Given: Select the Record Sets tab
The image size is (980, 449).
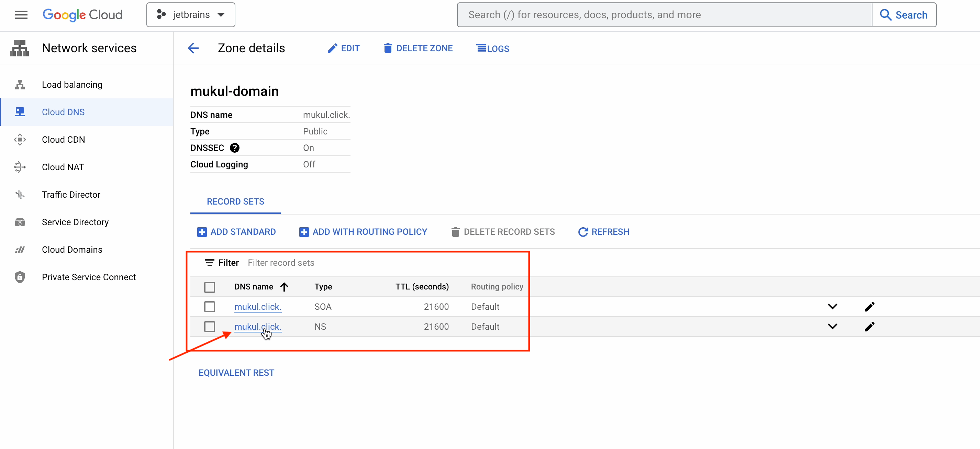Looking at the screenshot, I should coord(235,202).
